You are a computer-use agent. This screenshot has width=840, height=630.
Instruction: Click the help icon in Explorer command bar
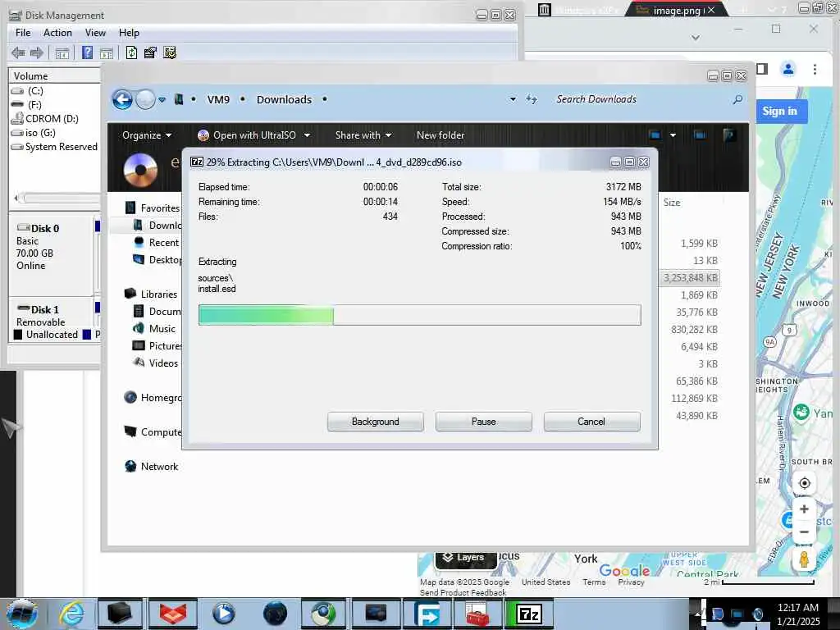(x=728, y=135)
